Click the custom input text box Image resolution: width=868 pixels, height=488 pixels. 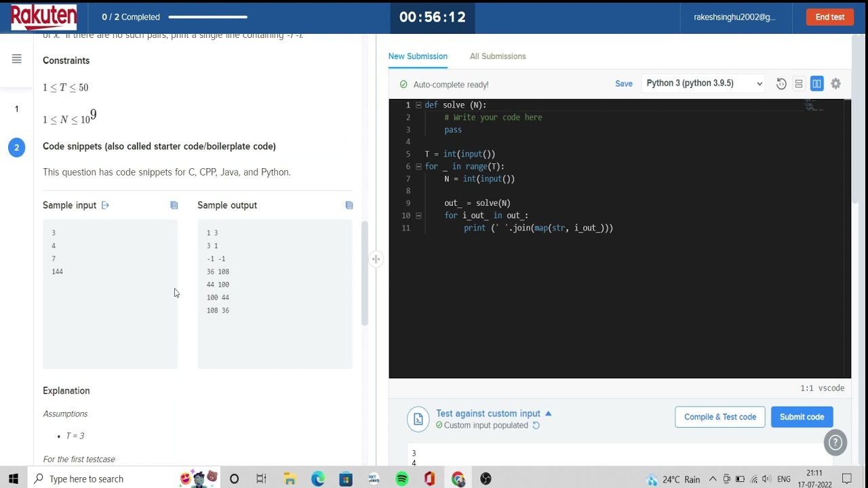[x=618, y=455]
